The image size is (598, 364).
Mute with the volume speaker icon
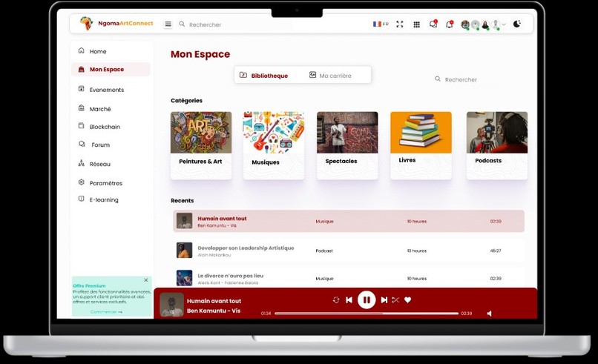point(490,314)
